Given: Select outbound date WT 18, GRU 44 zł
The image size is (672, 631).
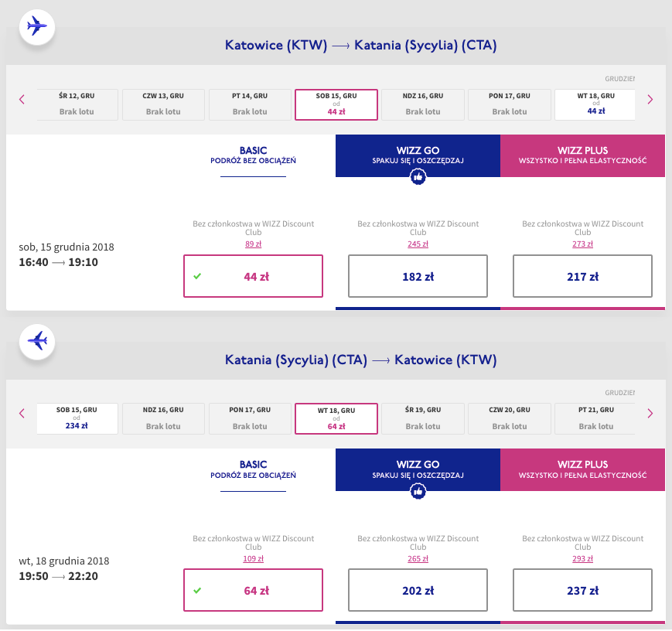Looking at the screenshot, I should [x=595, y=104].
